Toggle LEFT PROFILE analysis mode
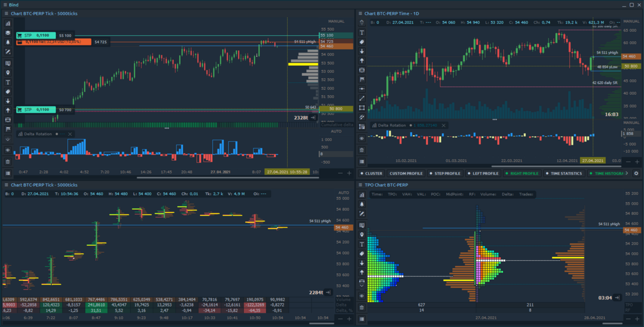Screen dimensions: 644x327 [x=483, y=173]
